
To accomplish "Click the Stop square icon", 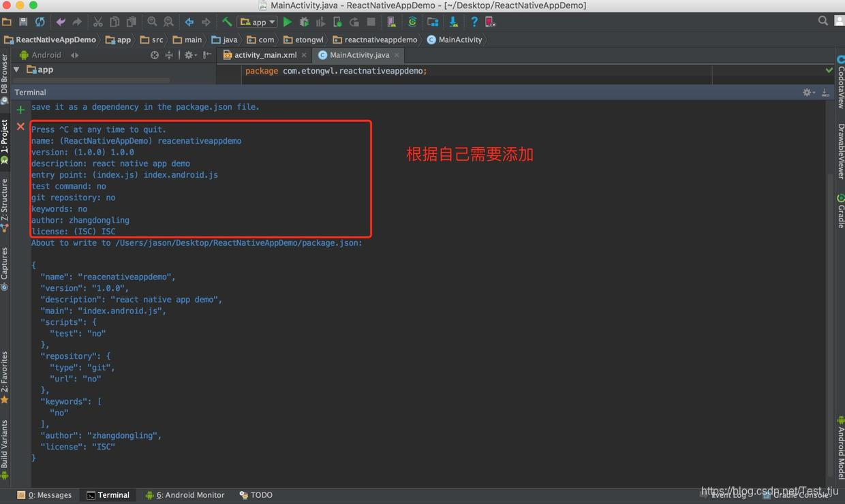I will 371,22.
